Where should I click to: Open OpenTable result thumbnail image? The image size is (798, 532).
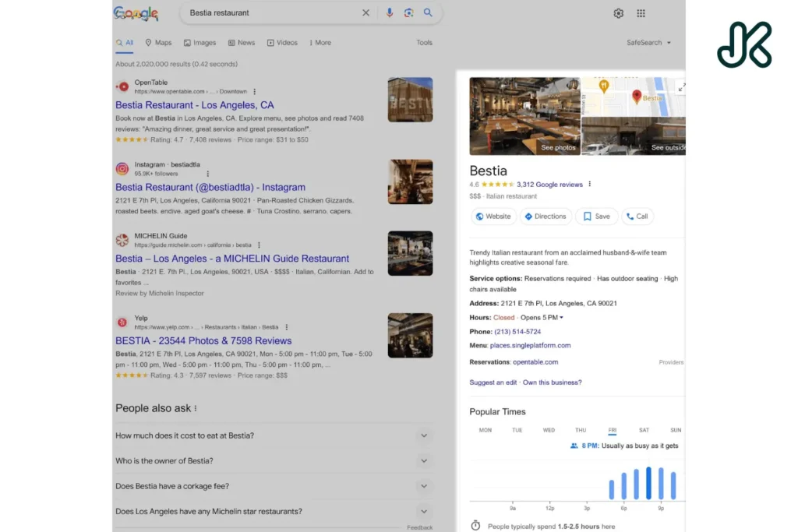pyautogui.click(x=410, y=100)
